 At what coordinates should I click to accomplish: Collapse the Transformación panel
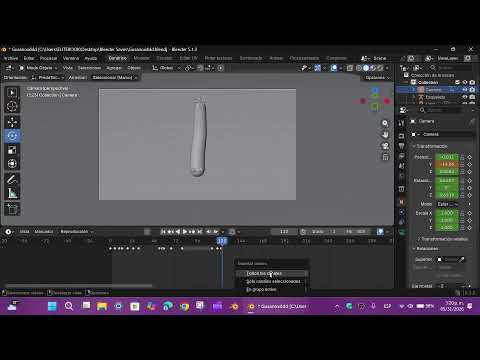[432, 146]
